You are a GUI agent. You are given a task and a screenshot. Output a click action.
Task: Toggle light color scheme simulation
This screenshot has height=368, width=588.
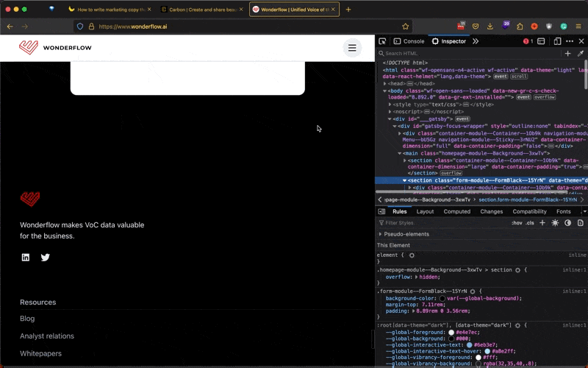point(555,223)
